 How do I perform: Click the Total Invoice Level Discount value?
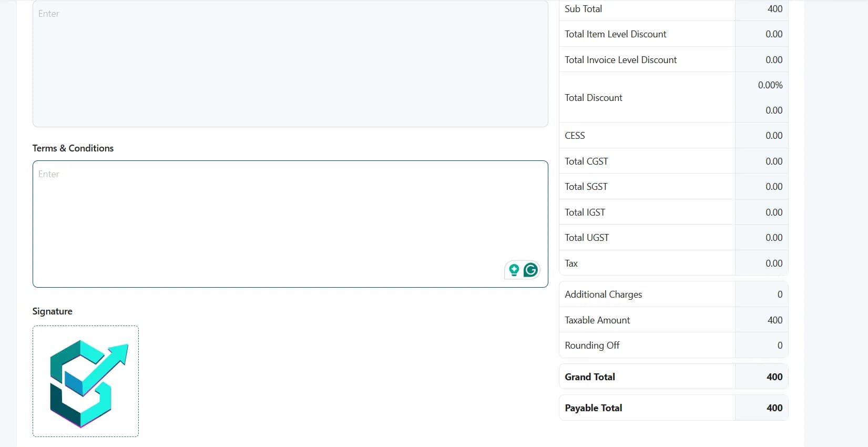tap(774, 60)
